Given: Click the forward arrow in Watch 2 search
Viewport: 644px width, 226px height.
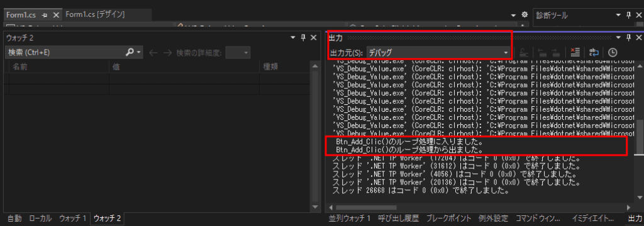Looking at the screenshot, I should [167, 53].
